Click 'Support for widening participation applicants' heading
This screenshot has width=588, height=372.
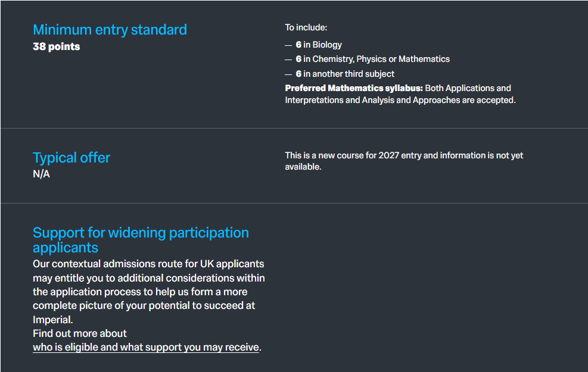141,240
